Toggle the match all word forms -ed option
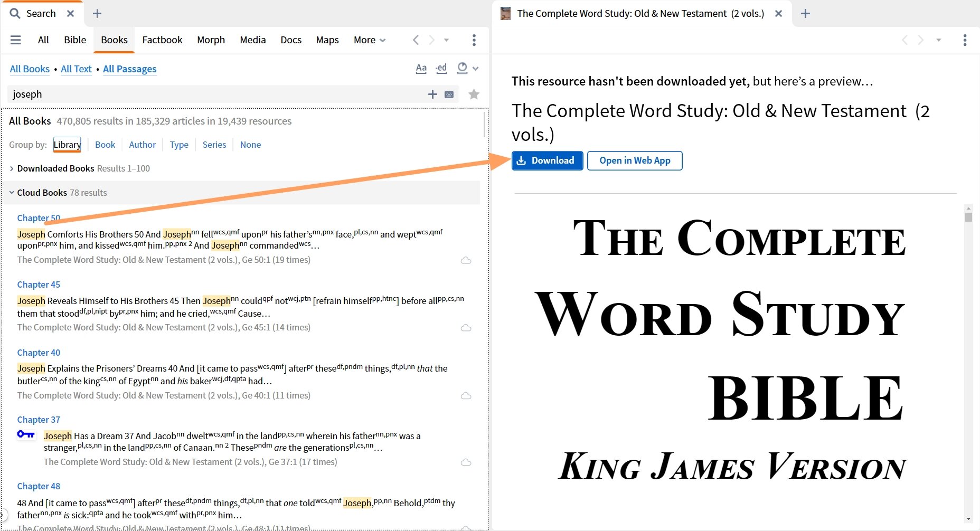This screenshot has width=980, height=531. point(441,68)
